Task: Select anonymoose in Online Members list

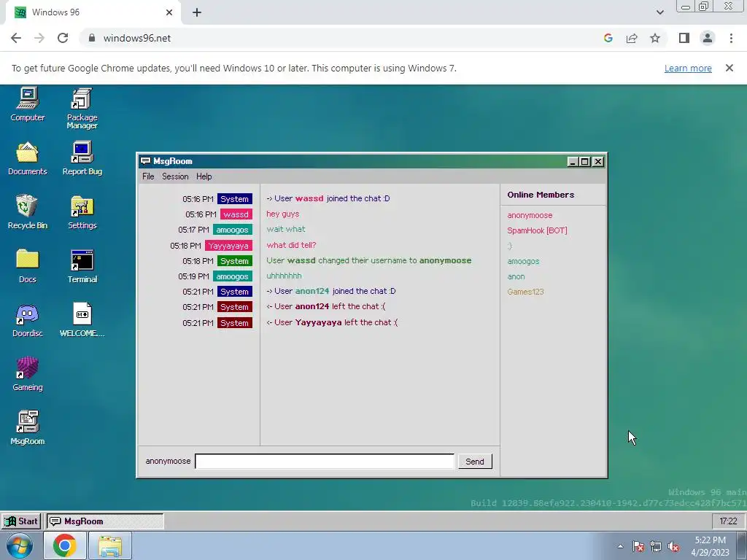Action: (530, 215)
